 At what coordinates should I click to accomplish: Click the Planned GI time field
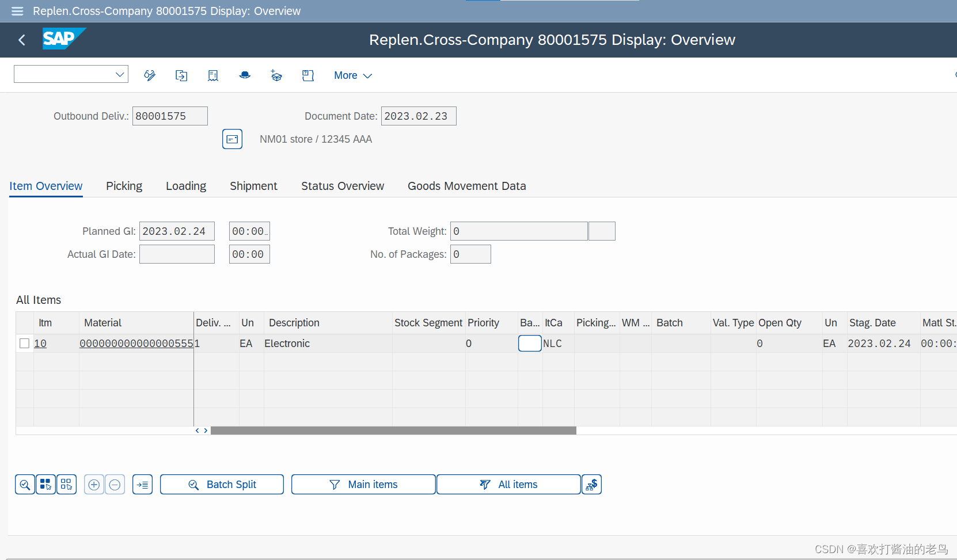pos(249,231)
